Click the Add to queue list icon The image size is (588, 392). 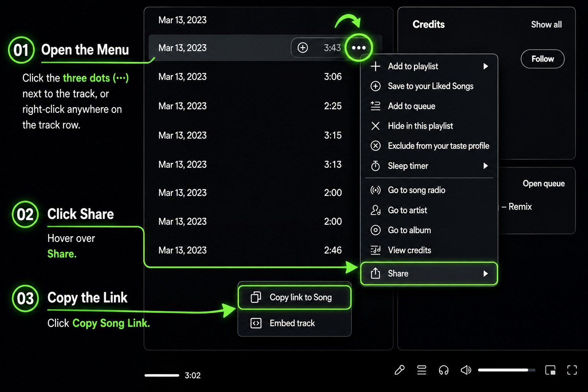(376, 106)
